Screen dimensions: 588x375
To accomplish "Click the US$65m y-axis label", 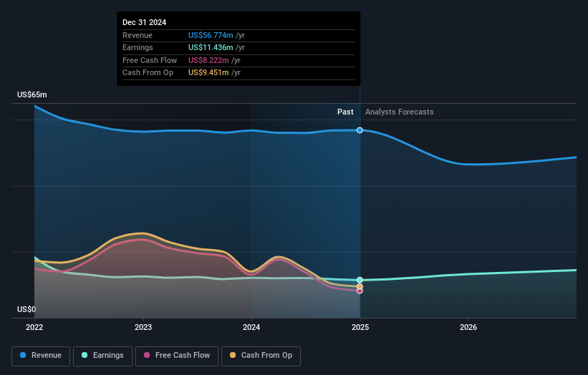I will (x=32, y=94).
